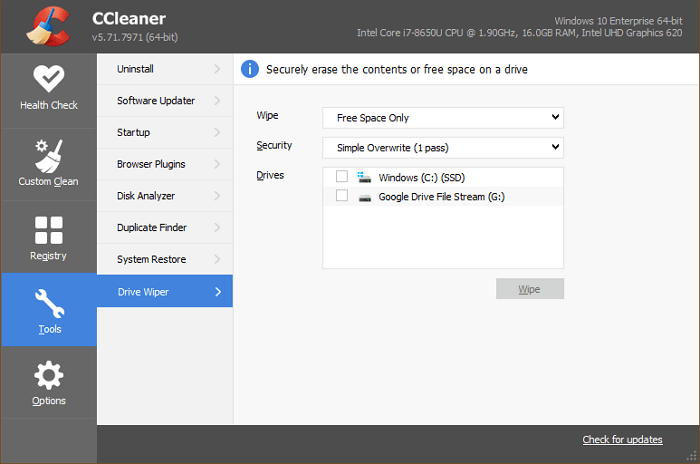Expand Disk Analyzer chevron arrow

pyautogui.click(x=217, y=196)
